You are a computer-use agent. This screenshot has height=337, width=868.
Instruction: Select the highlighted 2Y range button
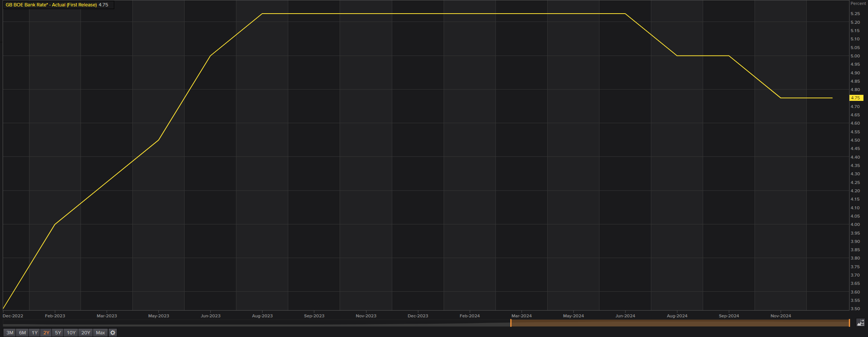tap(46, 332)
